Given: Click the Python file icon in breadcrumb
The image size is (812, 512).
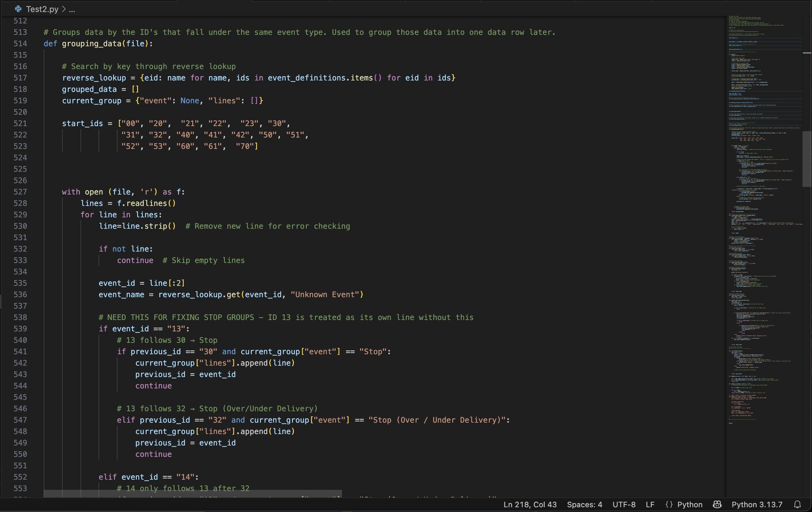Looking at the screenshot, I should click(18, 9).
